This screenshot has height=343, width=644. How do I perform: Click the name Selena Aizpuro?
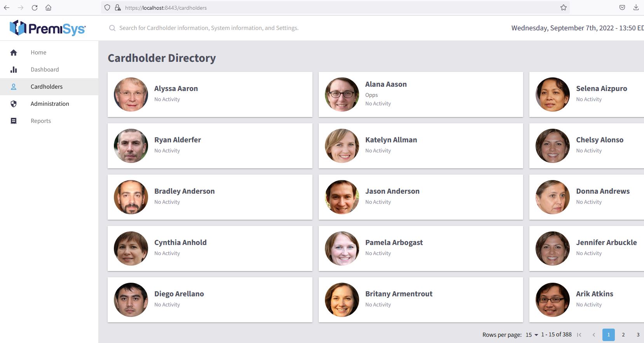(602, 89)
